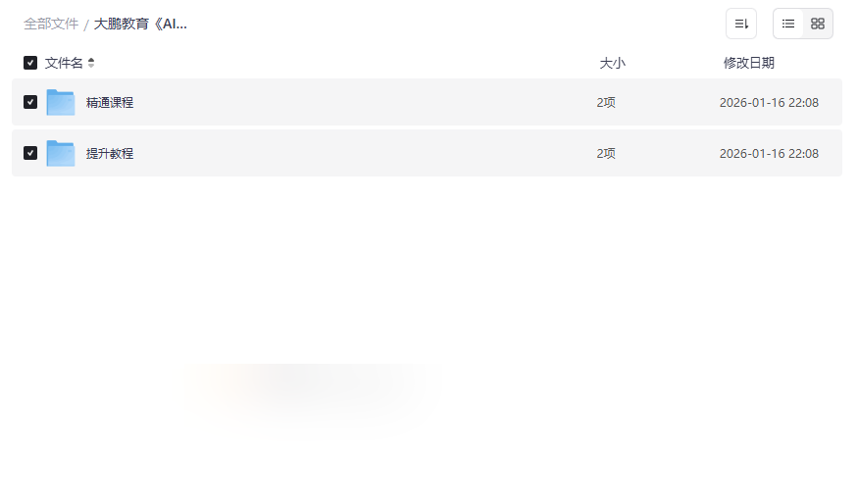Open the 精通课程 folder name
857x504 pixels.
click(x=110, y=102)
